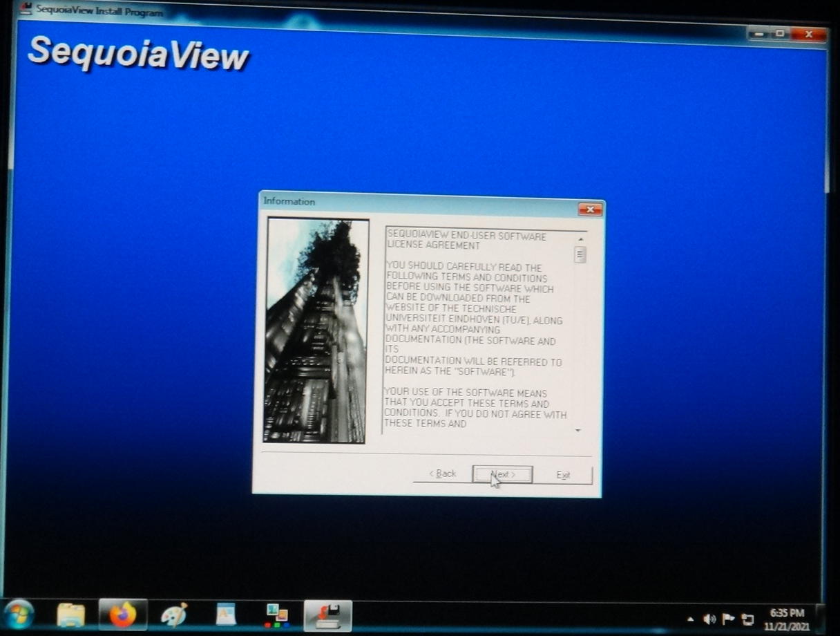The height and width of the screenshot is (636, 840).
Task: Minimize the SequoiaView Install Program window
Action: (758, 33)
